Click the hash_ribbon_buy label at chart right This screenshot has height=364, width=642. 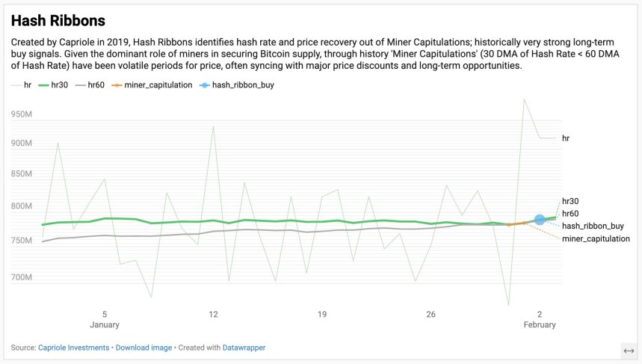593,226
